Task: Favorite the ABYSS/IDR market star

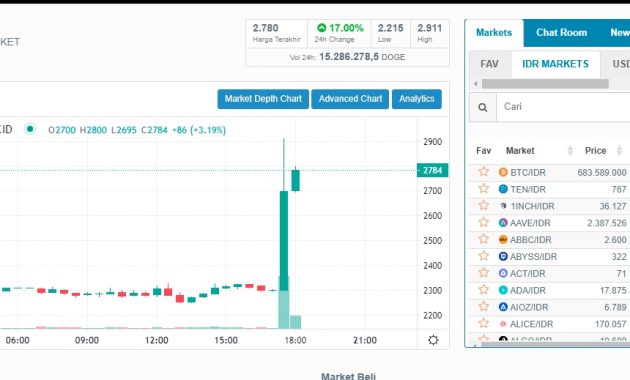Action: pyautogui.click(x=484, y=256)
